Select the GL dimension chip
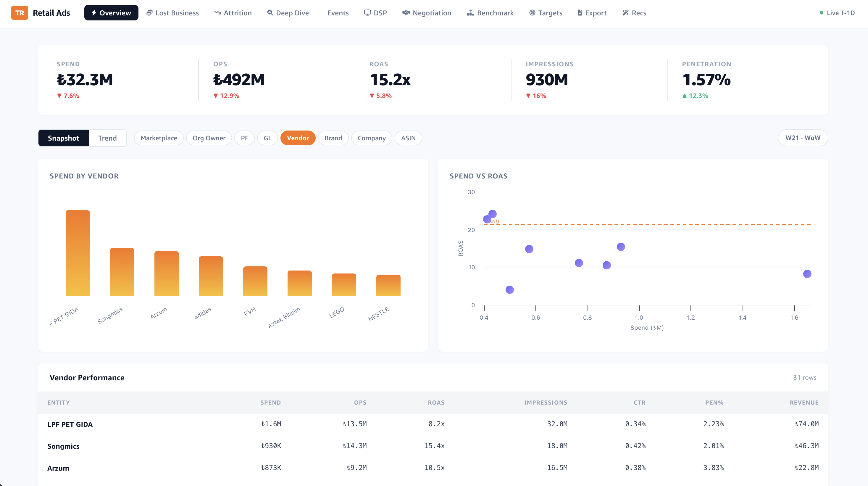Viewport: 868px width, 486px height. coord(267,138)
